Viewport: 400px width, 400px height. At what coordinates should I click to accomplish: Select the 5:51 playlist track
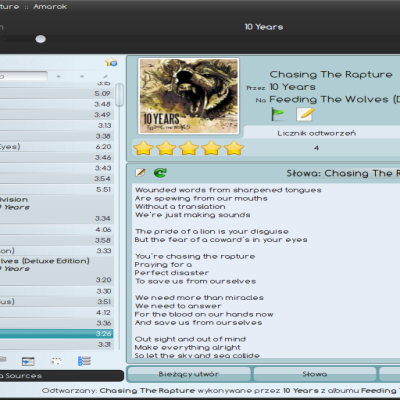57,189
